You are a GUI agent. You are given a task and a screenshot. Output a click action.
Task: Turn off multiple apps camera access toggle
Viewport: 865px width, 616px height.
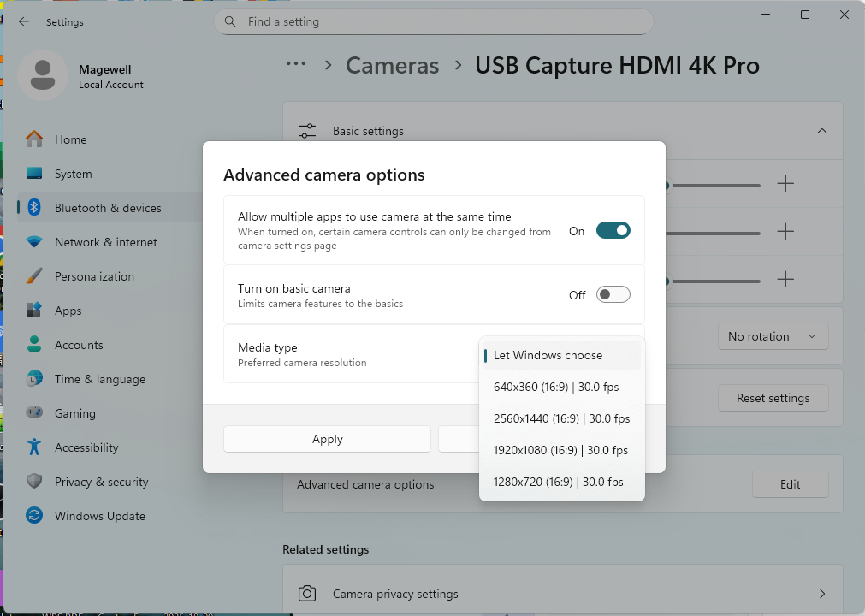point(613,230)
